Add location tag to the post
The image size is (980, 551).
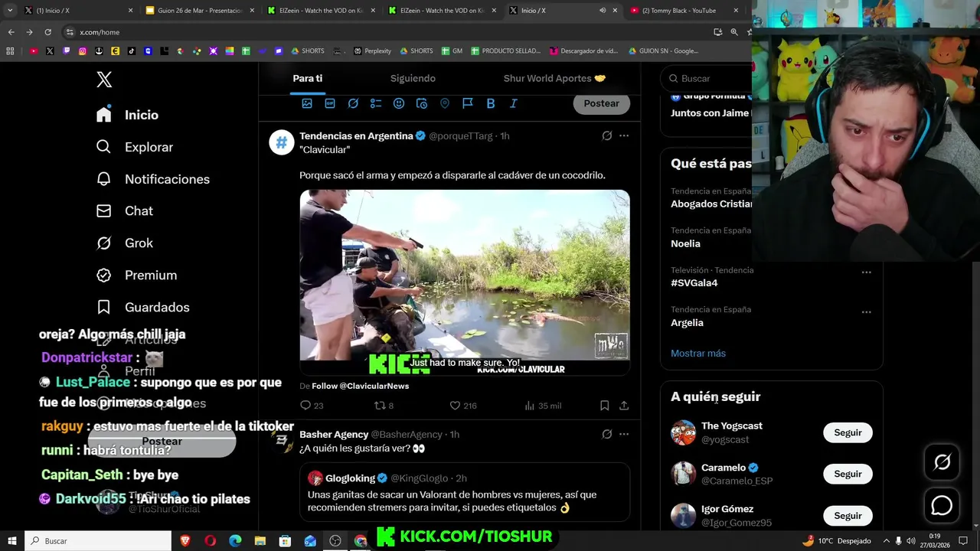pyautogui.click(x=445, y=103)
